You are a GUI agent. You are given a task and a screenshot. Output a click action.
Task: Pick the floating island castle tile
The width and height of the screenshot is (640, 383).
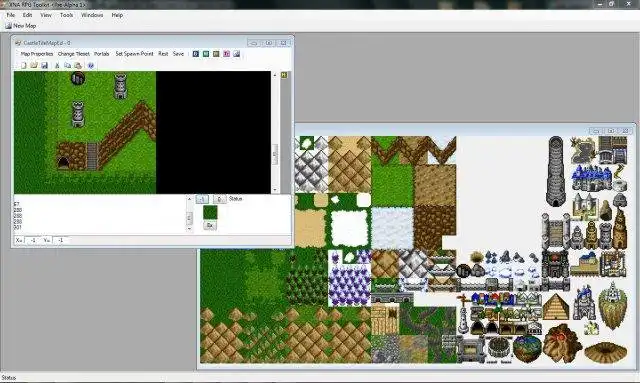(612, 305)
